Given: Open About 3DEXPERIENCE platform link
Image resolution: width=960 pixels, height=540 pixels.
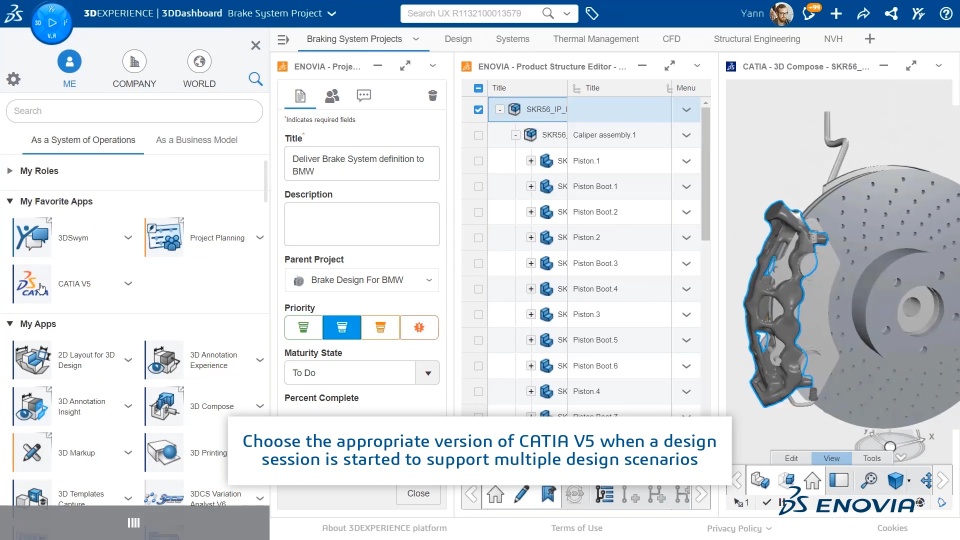Looking at the screenshot, I should click(x=384, y=528).
